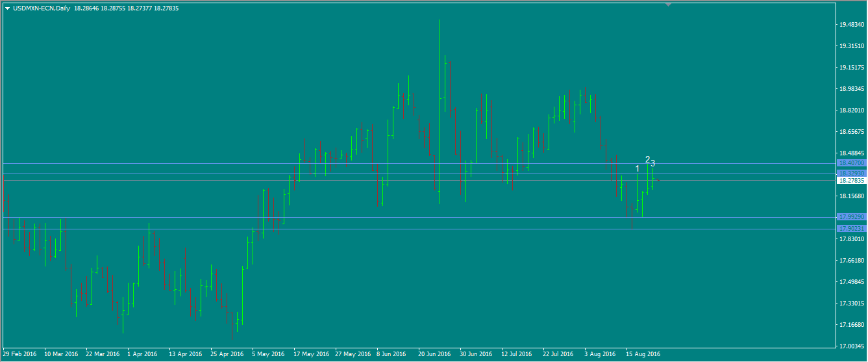
Task: Click the 17.16680 price scale label
Action: click(x=851, y=325)
